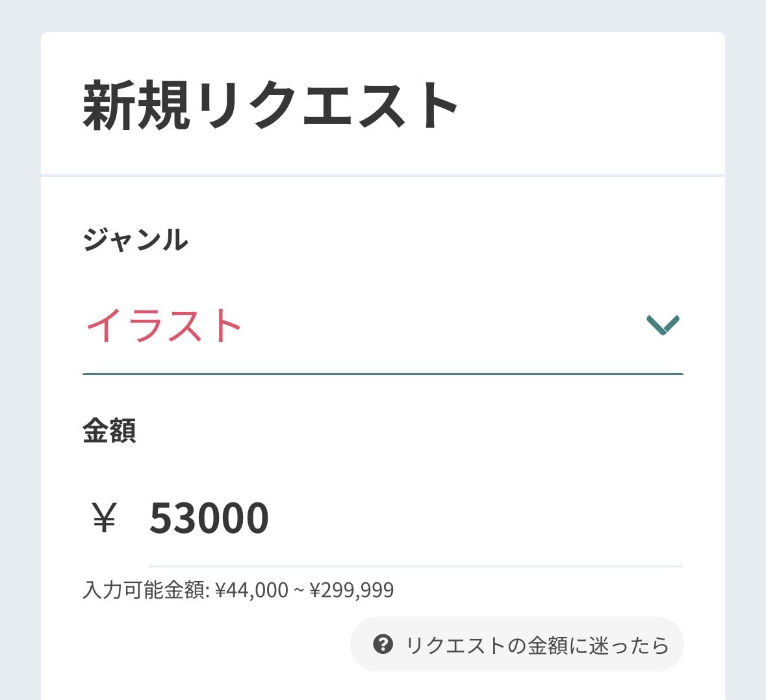Click the divider line under the heading
766x700 pixels.
pyautogui.click(x=383, y=175)
